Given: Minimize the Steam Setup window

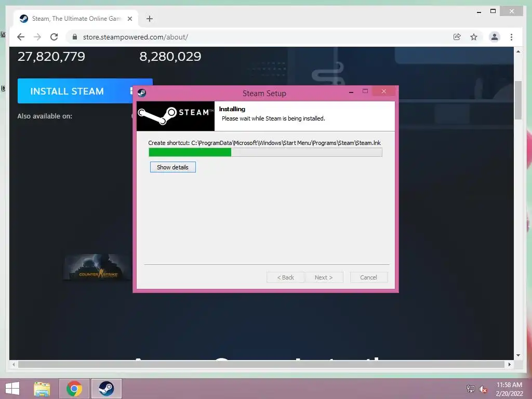Looking at the screenshot, I should tap(351, 92).
